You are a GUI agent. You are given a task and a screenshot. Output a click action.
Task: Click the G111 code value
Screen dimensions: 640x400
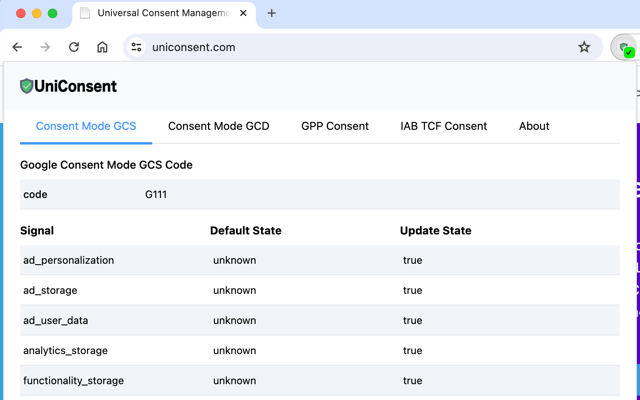(x=156, y=194)
